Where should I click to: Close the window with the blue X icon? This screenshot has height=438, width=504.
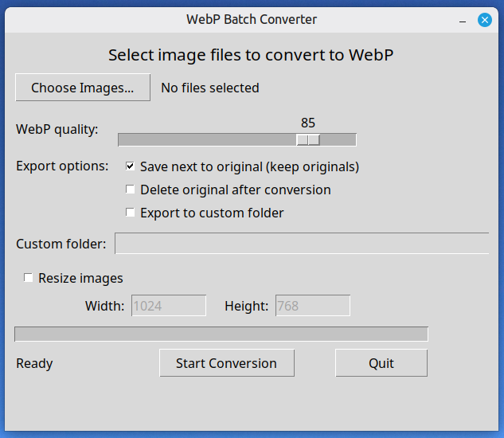[484, 19]
